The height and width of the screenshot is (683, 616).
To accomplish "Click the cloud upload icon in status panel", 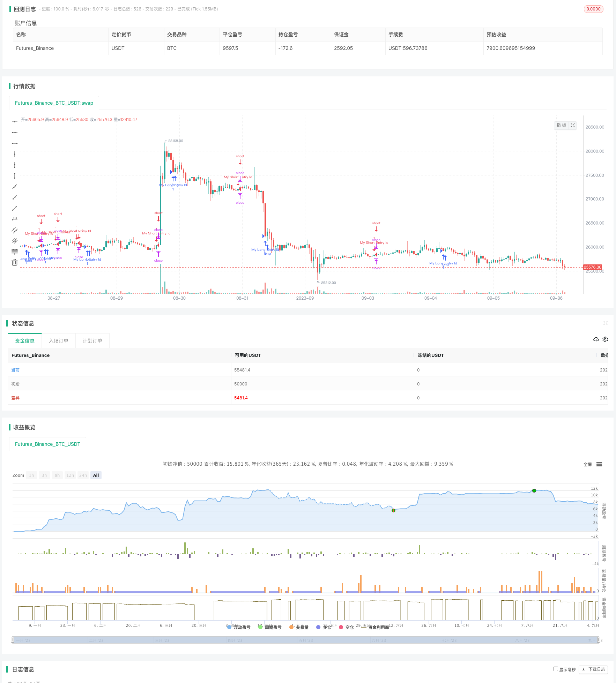I will pos(596,339).
